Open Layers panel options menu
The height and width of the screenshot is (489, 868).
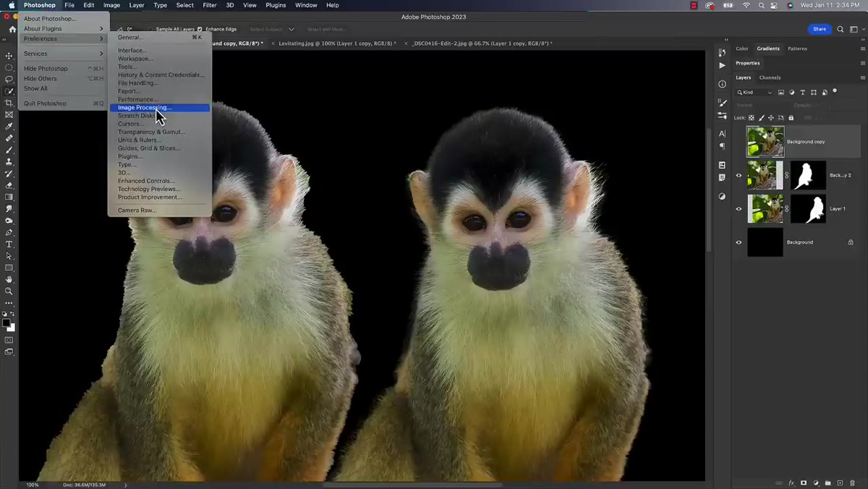pos(862,77)
